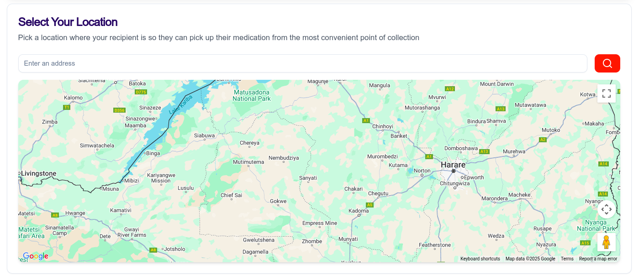Click the A8 road marker near Hwange
Screen dimensions: 644x280
pyautogui.click(x=55, y=215)
